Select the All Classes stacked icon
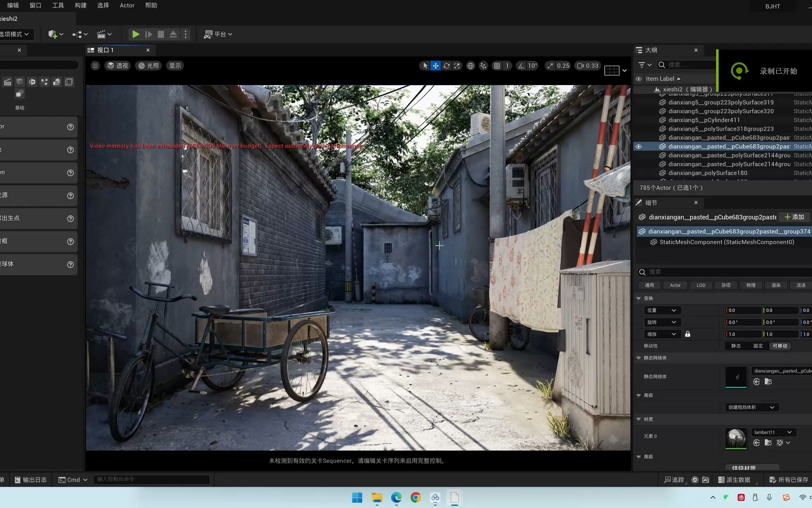The width and height of the screenshot is (812, 508). click(x=20, y=94)
